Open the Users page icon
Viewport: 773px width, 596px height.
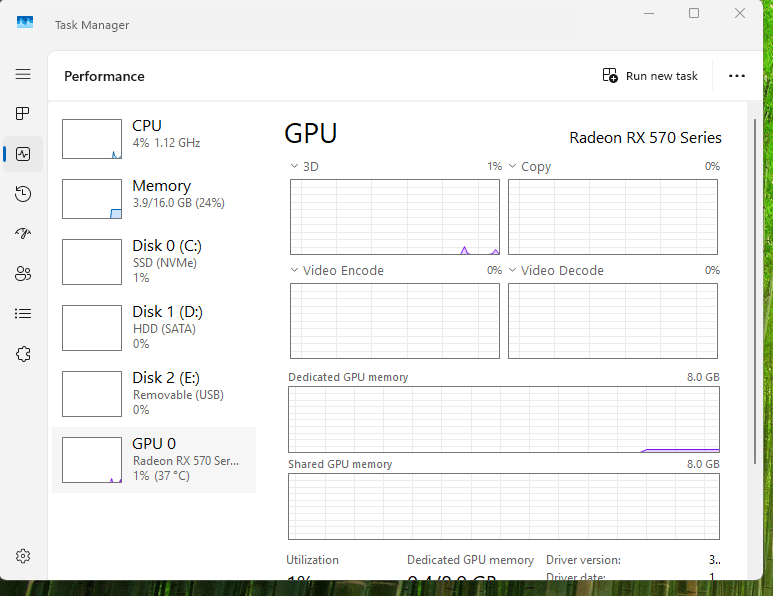[x=23, y=274]
